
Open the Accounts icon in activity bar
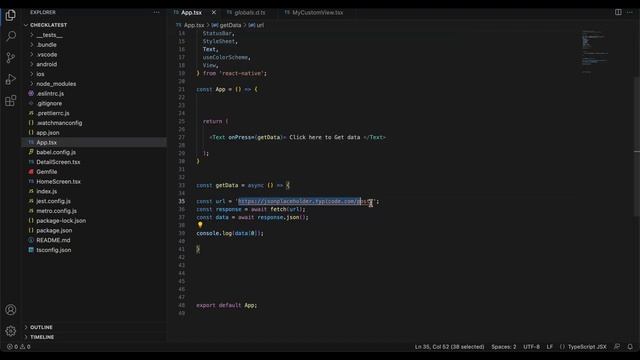tap(11, 309)
